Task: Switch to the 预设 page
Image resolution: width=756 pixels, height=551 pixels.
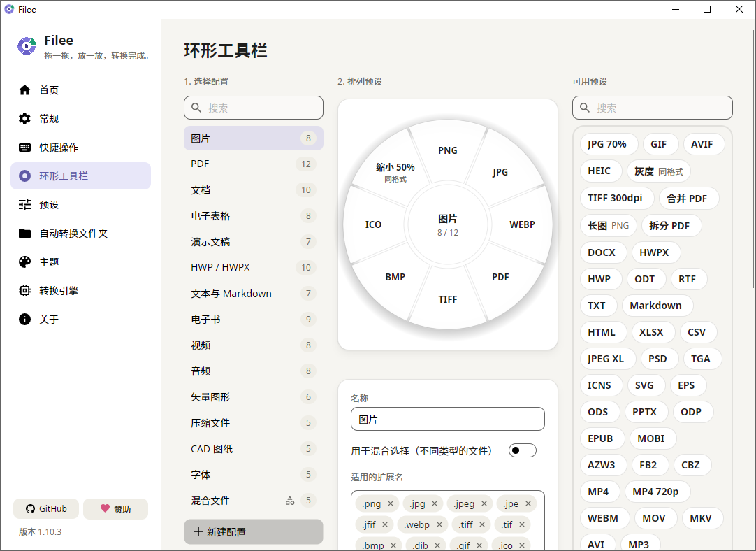Action: 80,205
